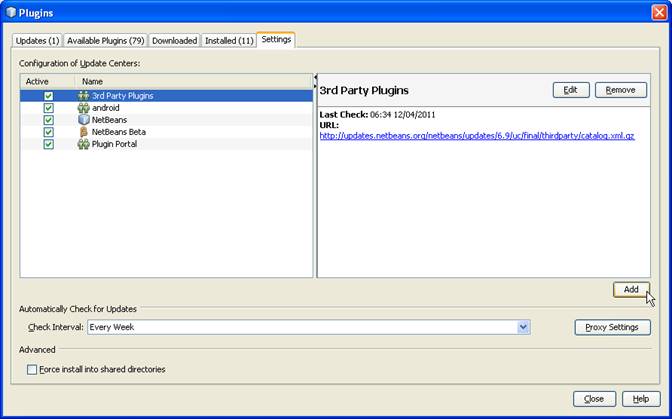Click the Name column header
Screen dimensions: 672x419
click(x=194, y=81)
